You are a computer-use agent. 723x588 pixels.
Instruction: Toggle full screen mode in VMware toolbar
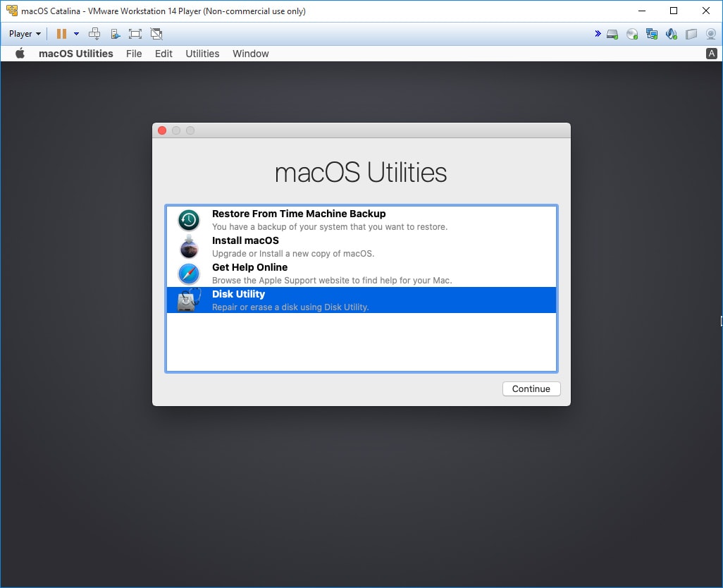click(x=135, y=33)
